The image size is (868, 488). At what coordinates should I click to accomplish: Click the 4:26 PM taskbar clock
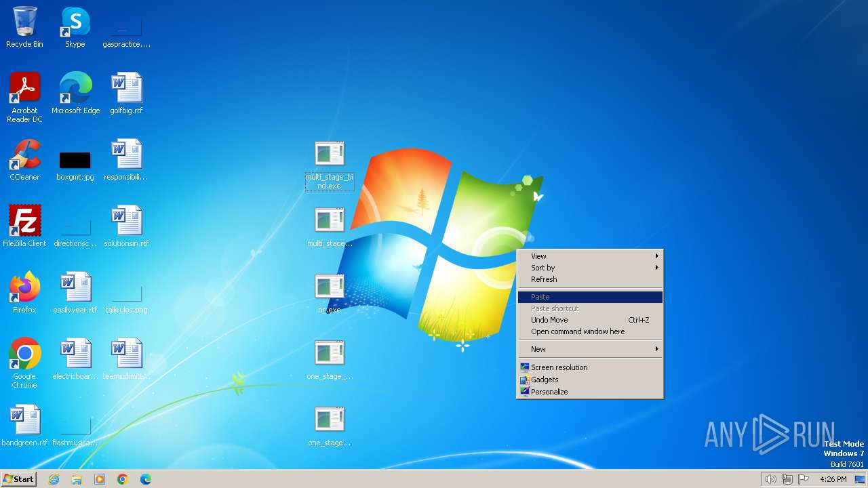pyautogui.click(x=833, y=479)
